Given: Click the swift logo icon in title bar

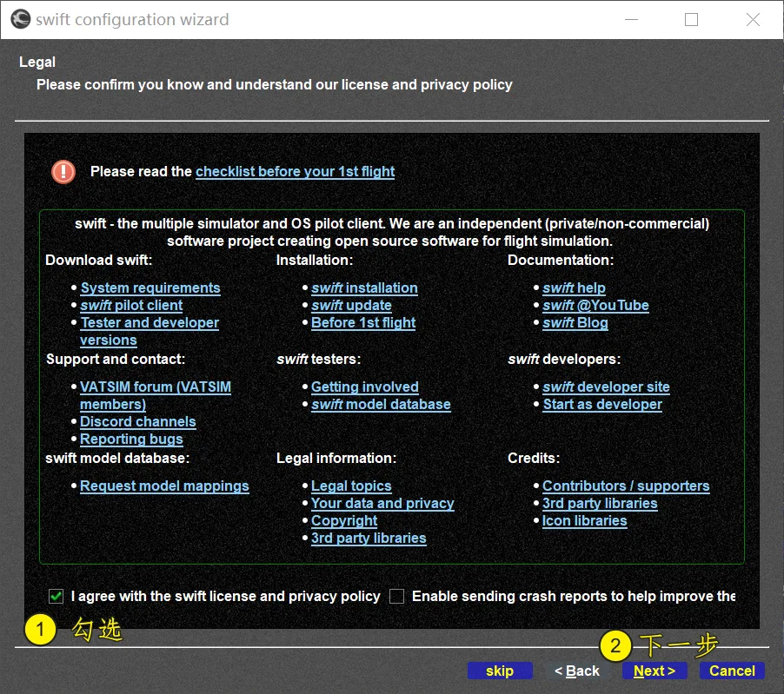Looking at the screenshot, I should 21,19.
